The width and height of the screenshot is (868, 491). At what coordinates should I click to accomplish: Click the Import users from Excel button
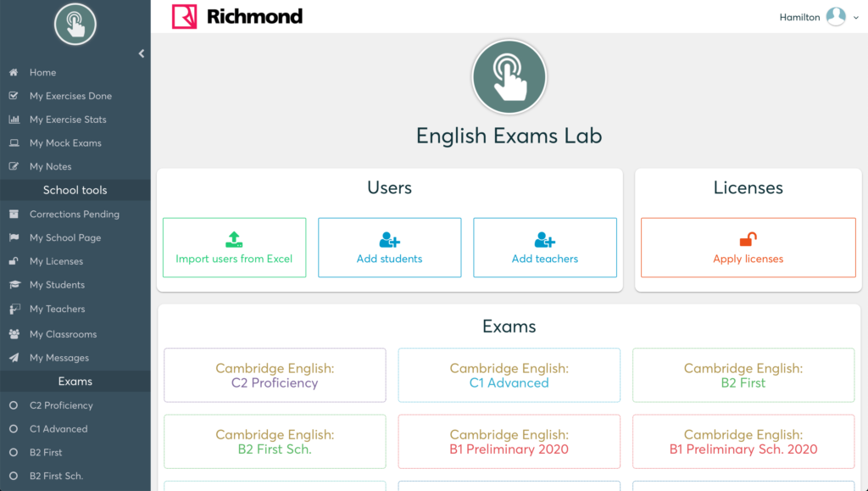(x=234, y=248)
